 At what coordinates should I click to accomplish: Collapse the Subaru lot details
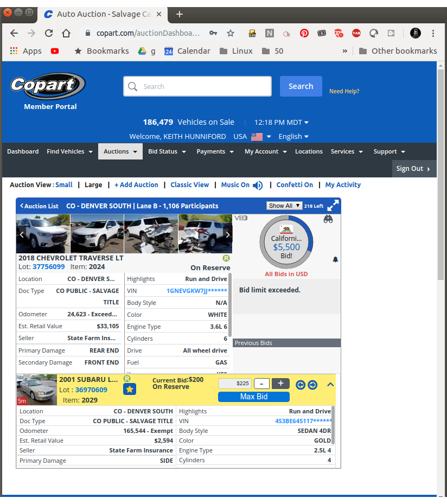click(x=330, y=385)
